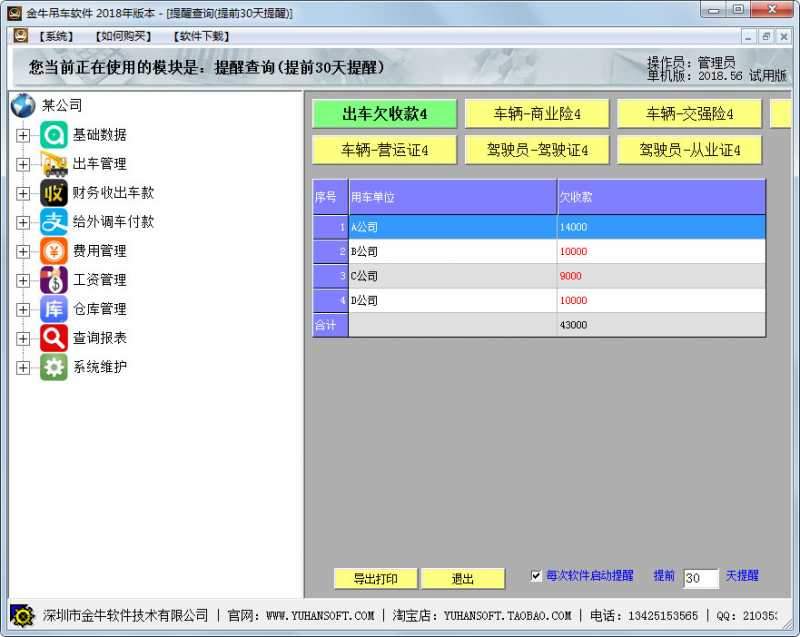Image resolution: width=800 pixels, height=637 pixels.
Task: Expand the 基础数据 tree node
Action: (x=22, y=135)
